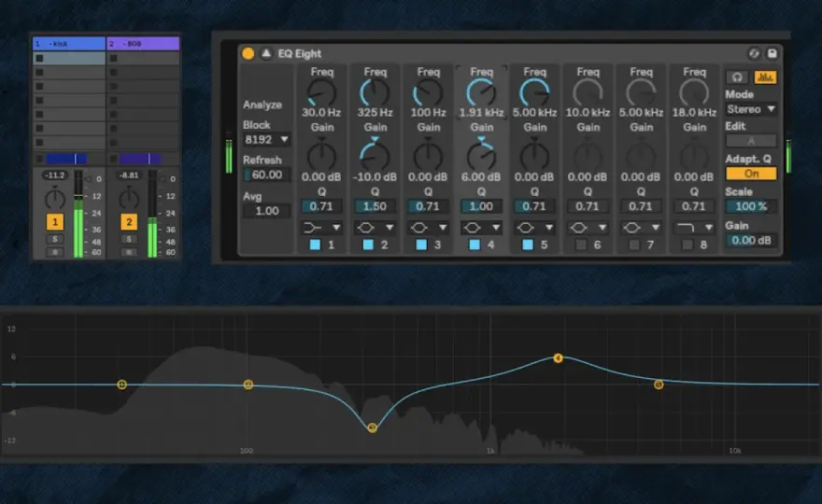Enable band 8 activator square

click(687, 245)
